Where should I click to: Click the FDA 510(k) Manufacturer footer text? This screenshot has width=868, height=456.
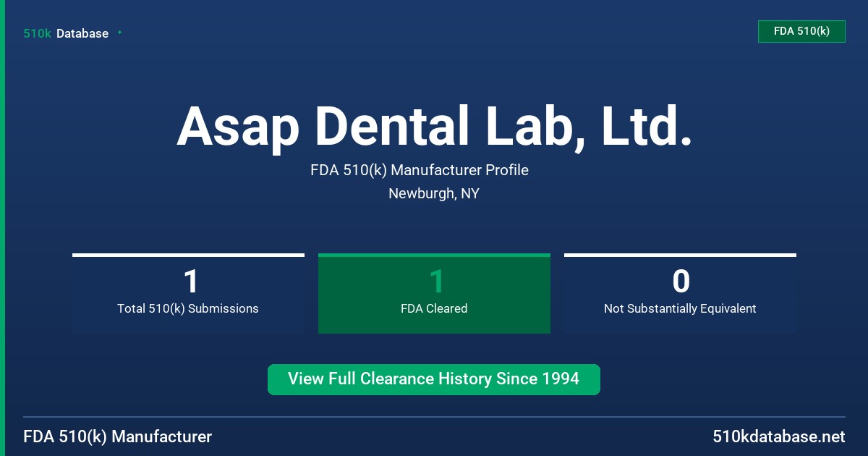click(118, 436)
